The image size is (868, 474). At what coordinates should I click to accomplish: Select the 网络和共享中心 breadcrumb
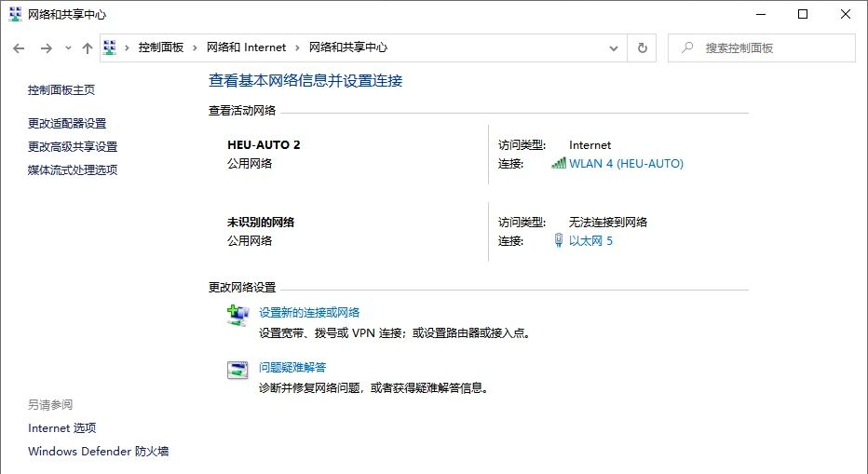(348, 47)
